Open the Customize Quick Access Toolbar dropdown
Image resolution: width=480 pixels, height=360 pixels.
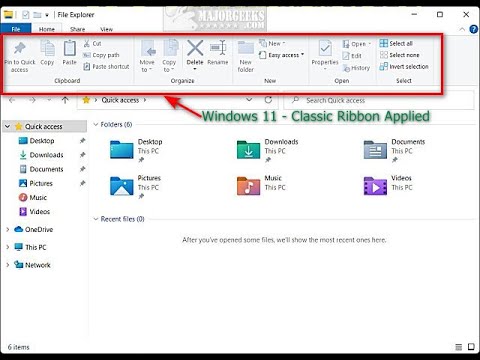point(47,15)
